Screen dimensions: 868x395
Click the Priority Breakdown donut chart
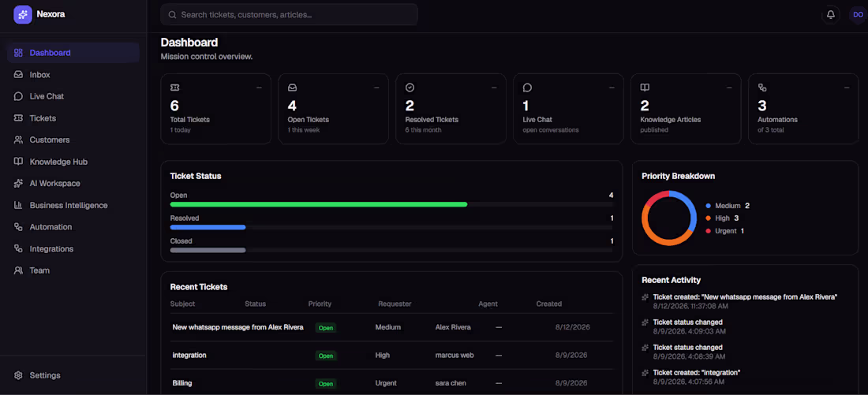click(668, 218)
